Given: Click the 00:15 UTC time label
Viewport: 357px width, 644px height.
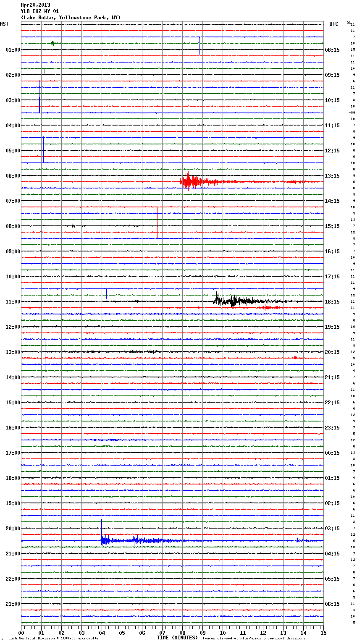Looking at the screenshot, I should (332, 453).
